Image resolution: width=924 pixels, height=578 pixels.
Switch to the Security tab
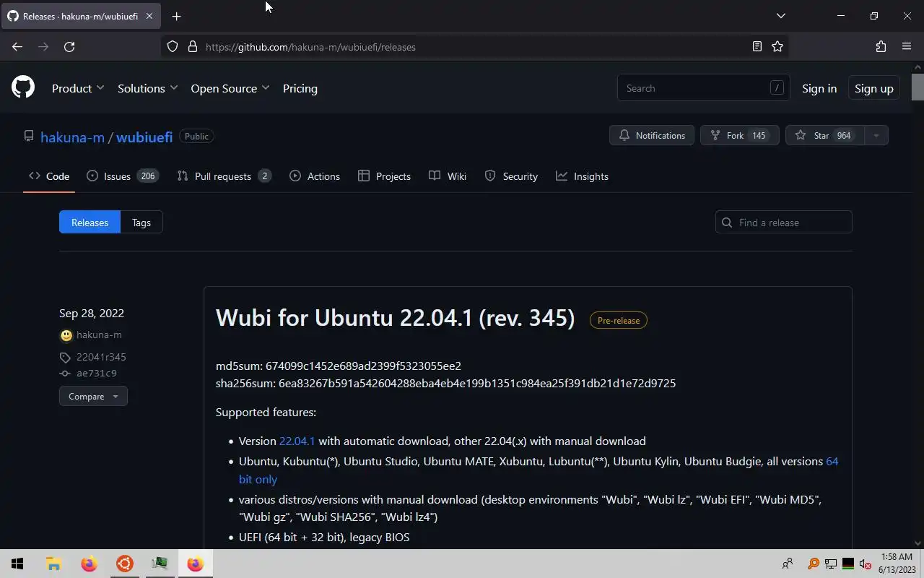coord(511,176)
